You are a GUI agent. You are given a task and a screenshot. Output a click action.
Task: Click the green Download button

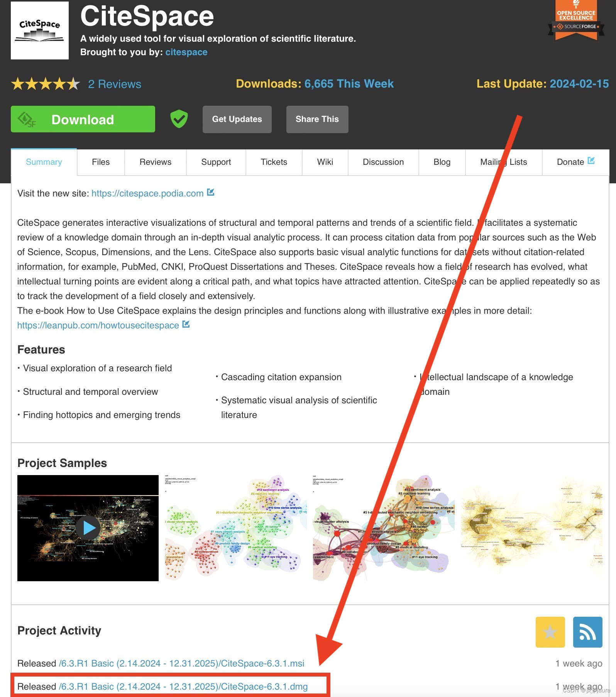(x=83, y=119)
